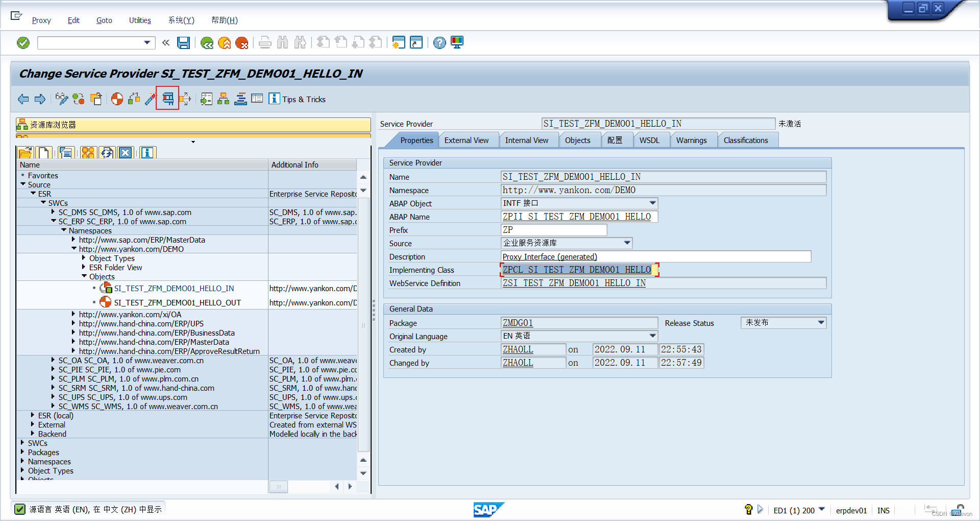Click the orange Exit icon
Screen dimensions: 980x521
(x=225, y=43)
